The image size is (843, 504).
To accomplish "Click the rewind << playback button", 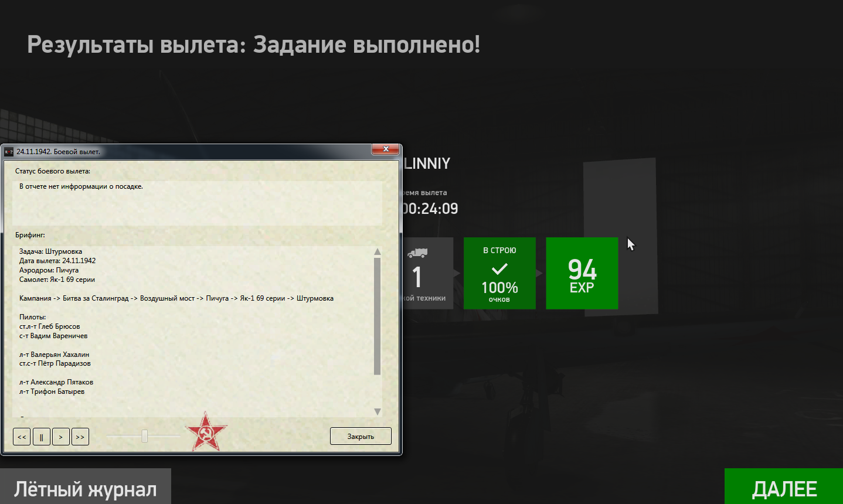I will (22, 437).
